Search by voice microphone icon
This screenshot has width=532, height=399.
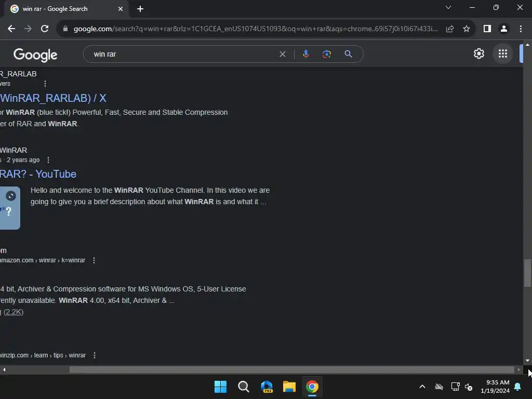click(305, 54)
